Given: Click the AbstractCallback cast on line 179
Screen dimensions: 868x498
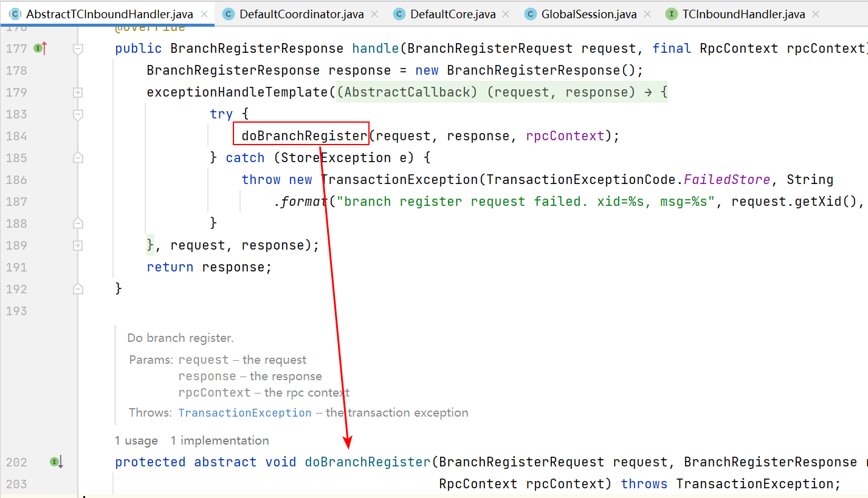Looking at the screenshot, I should coord(407,92).
